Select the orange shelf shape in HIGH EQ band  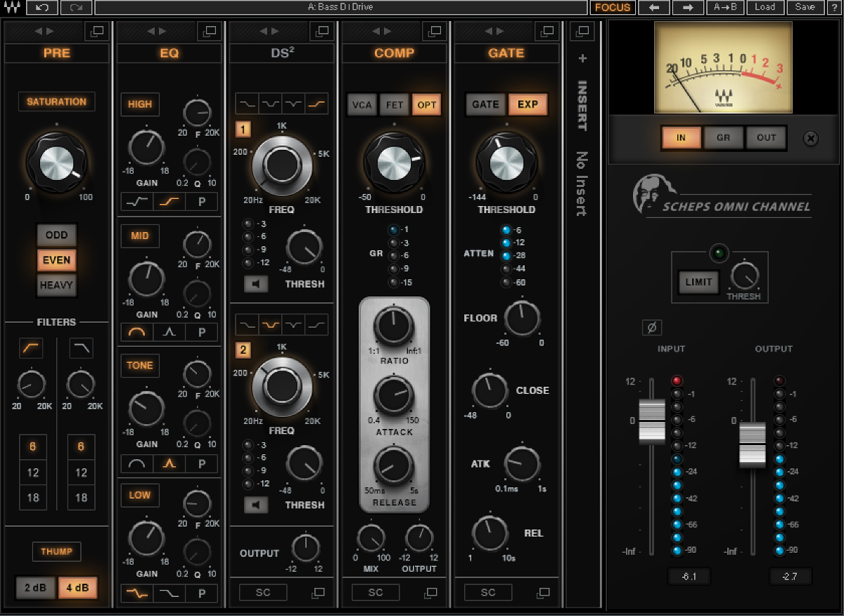click(x=170, y=202)
